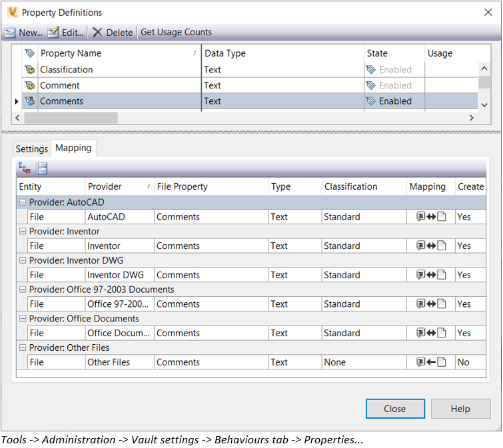Run Get Usage Counts
The image size is (503, 448).
click(x=176, y=32)
